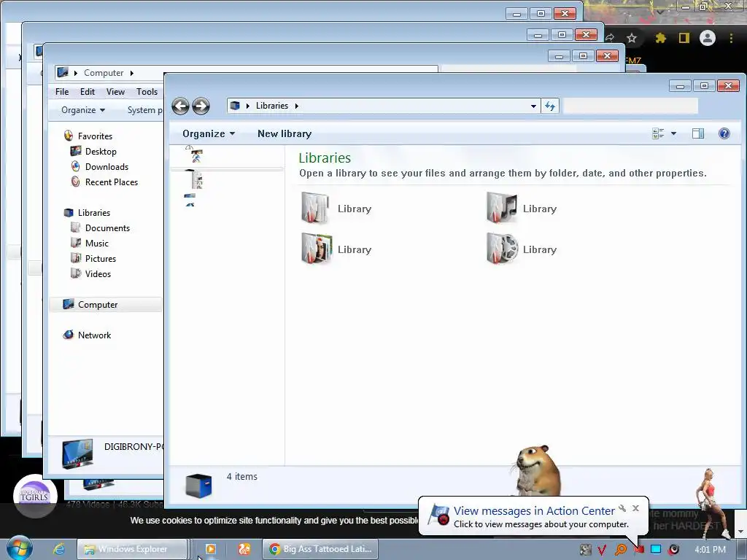Open the media player taskbar icon
The image size is (747, 560).
210,549
